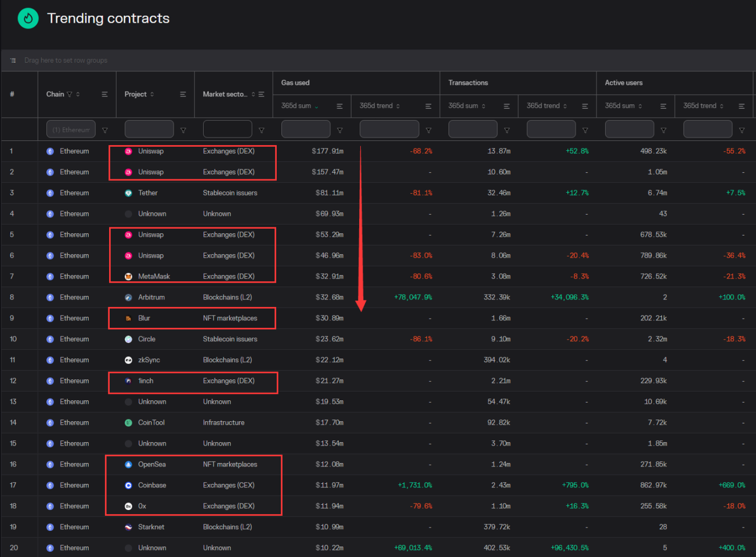756x557 pixels.
Task: Open the Active users 365d sum column menu
Action: coord(663,106)
